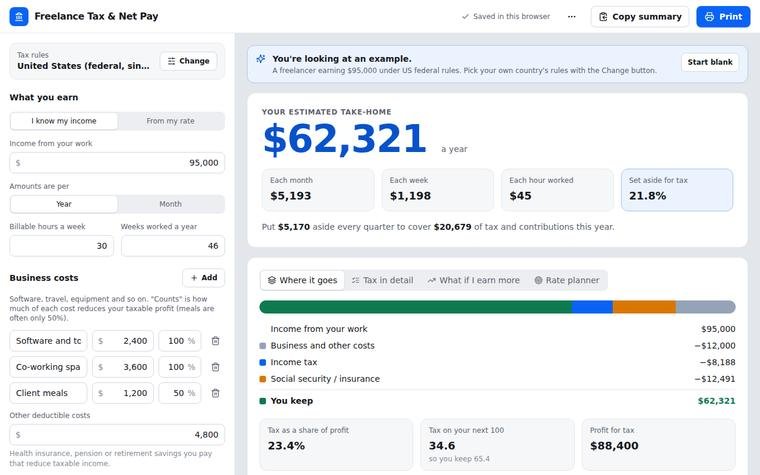This screenshot has width=760, height=475.
Task: Click the sparkle icon in example banner
Action: (261, 59)
